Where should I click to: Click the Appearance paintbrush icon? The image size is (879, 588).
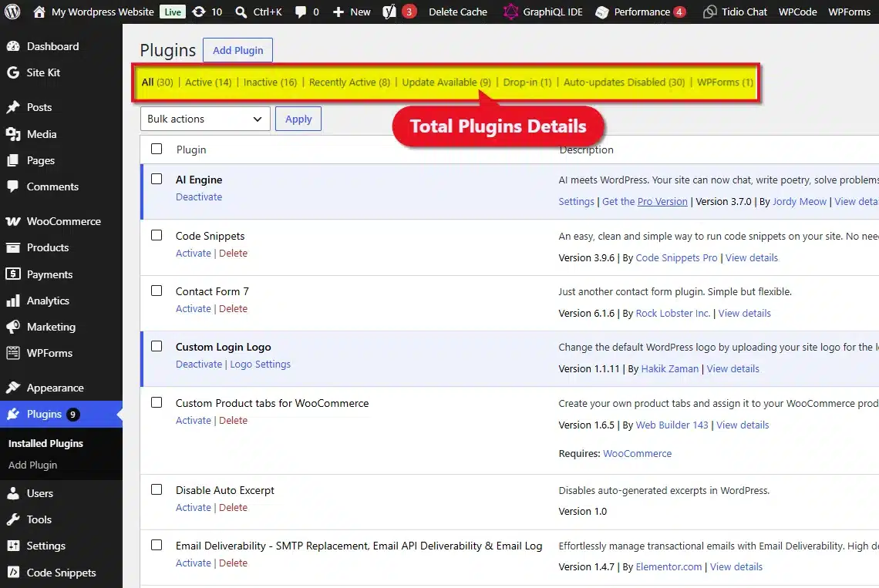tap(13, 388)
